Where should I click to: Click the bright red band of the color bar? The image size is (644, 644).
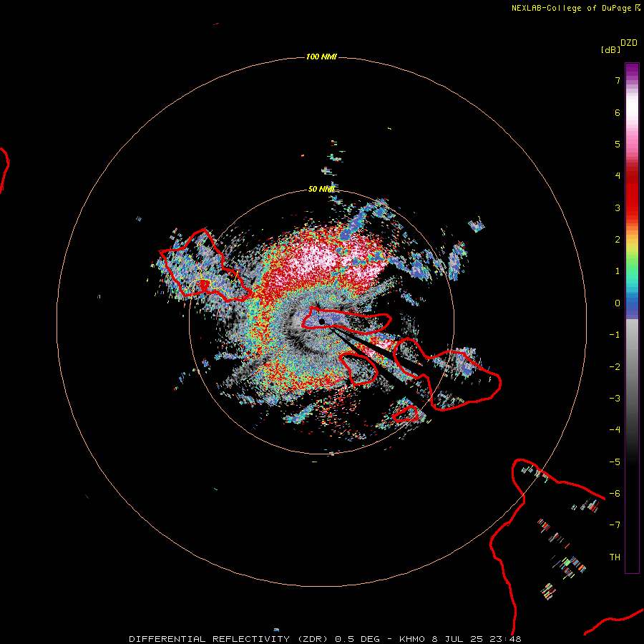632,197
